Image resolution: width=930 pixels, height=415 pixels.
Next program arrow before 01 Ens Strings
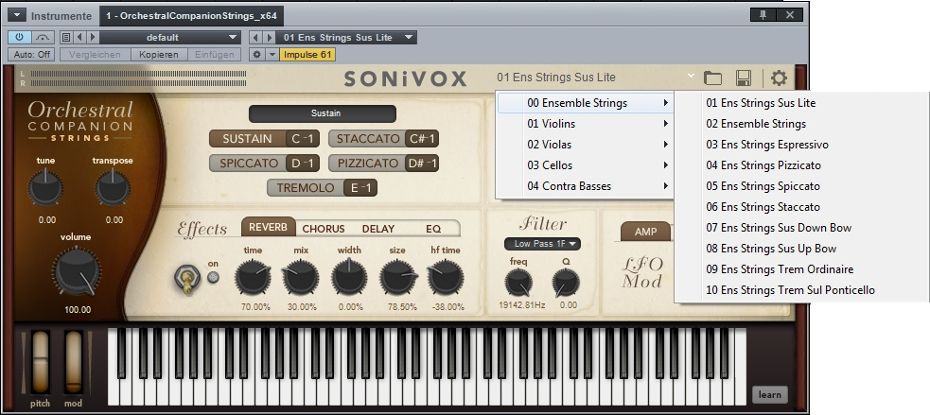pos(269,37)
